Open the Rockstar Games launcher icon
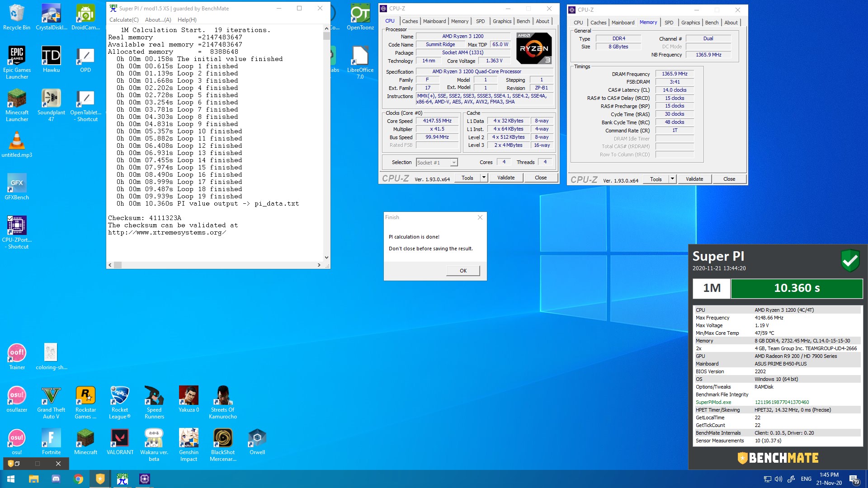 point(85,402)
